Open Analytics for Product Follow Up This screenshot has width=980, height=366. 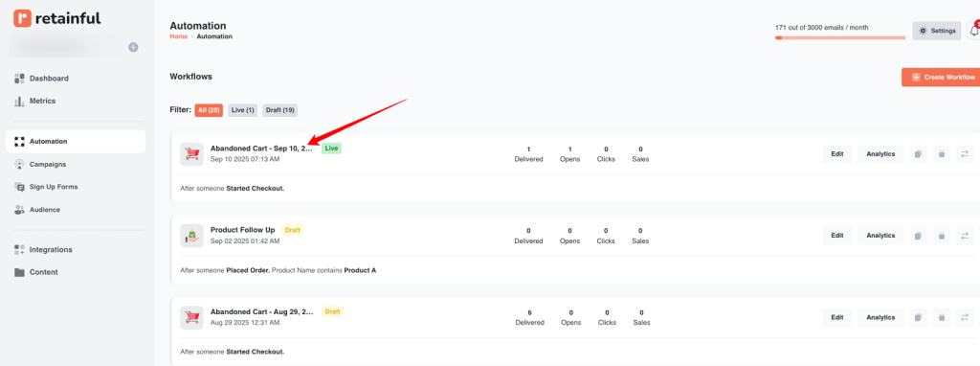point(880,236)
